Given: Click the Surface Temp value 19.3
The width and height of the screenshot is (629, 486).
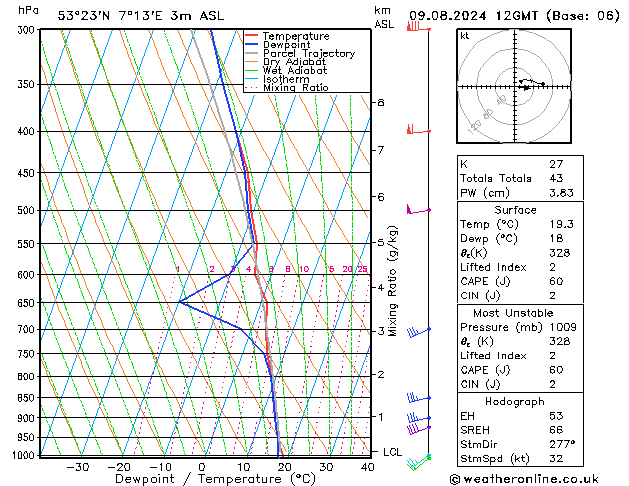Looking at the screenshot, I should [561, 224].
